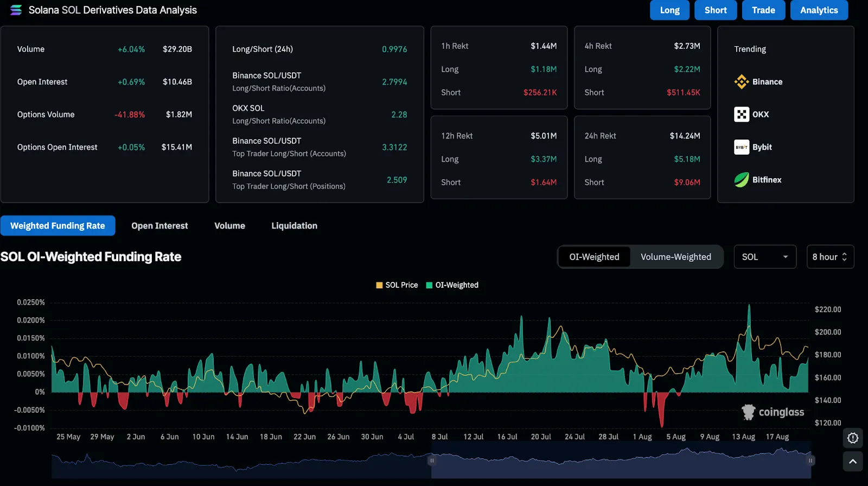
Task: Toggle SOL Price legend series
Action: [x=397, y=285]
